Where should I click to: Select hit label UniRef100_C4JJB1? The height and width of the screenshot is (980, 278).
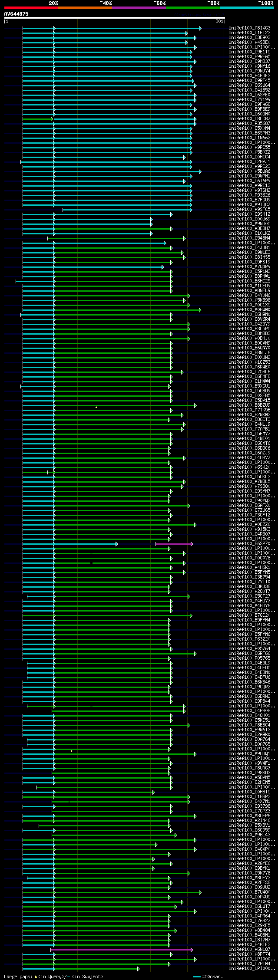tap(249, 248)
